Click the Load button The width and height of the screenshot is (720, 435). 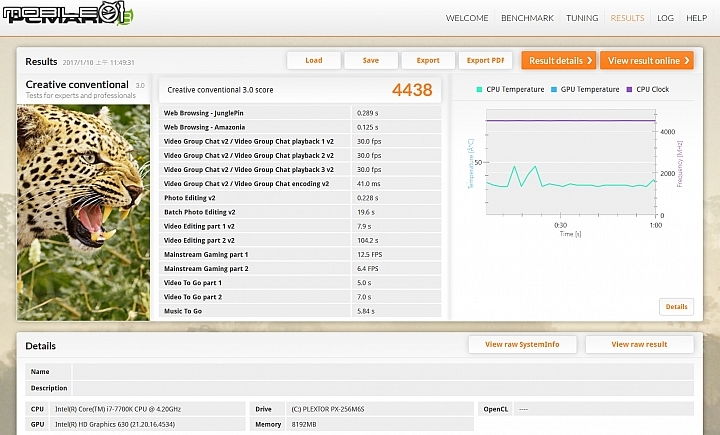pos(314,60)
